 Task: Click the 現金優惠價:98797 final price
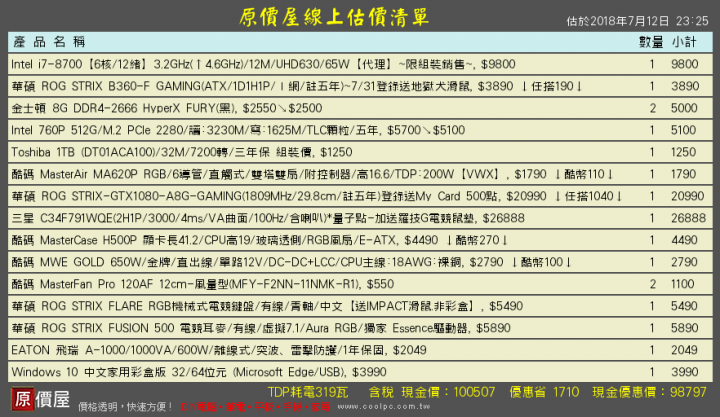649,392
